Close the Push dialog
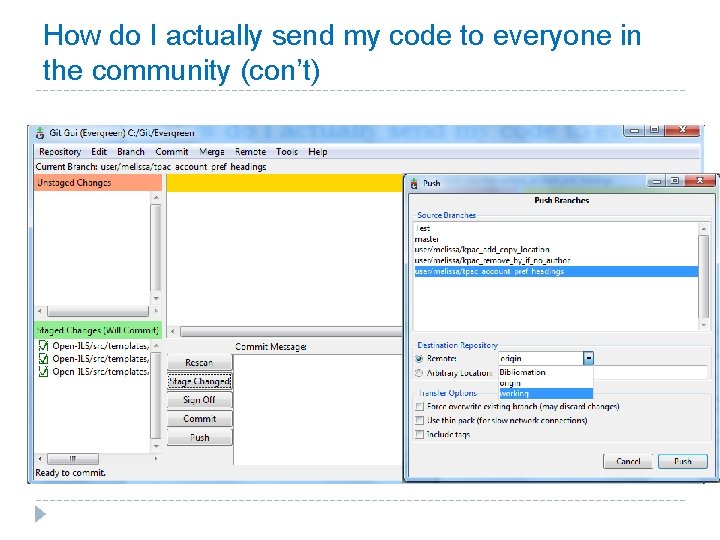 pos(699,181)
